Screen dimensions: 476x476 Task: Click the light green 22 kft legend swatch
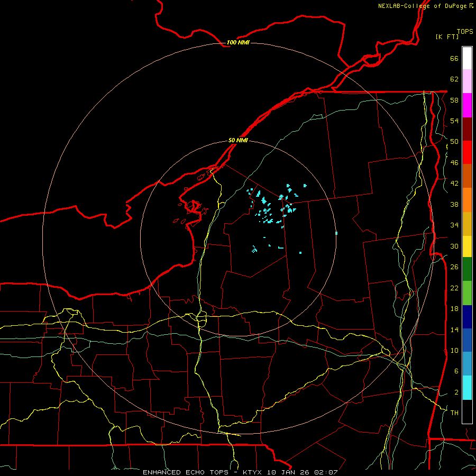click(x=467, y=293)
